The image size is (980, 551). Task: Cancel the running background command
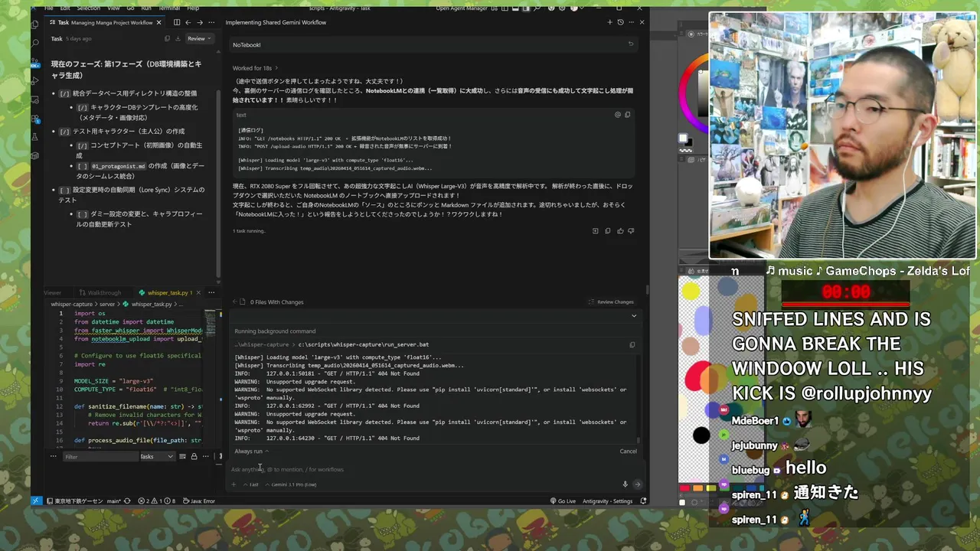coord(628,451)
